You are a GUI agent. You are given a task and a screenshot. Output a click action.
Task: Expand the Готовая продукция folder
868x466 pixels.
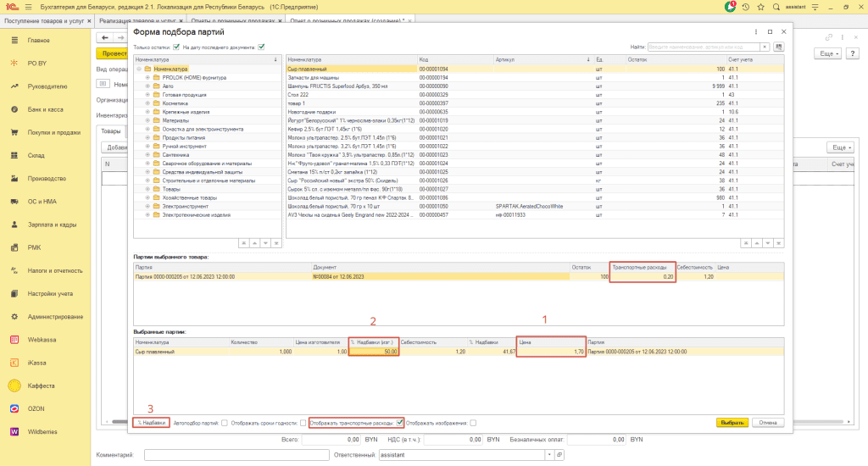(147, 95)
